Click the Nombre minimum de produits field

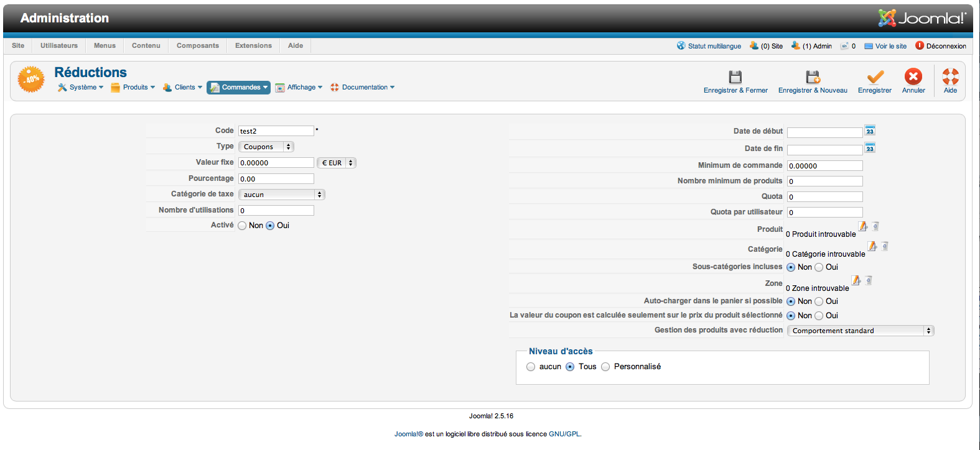point(825,181)
